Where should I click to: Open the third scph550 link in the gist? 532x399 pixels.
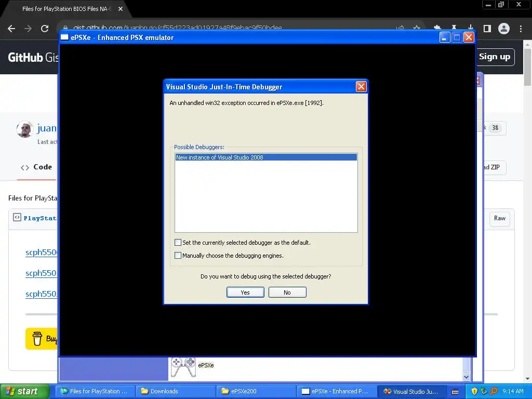pos(42,294)
